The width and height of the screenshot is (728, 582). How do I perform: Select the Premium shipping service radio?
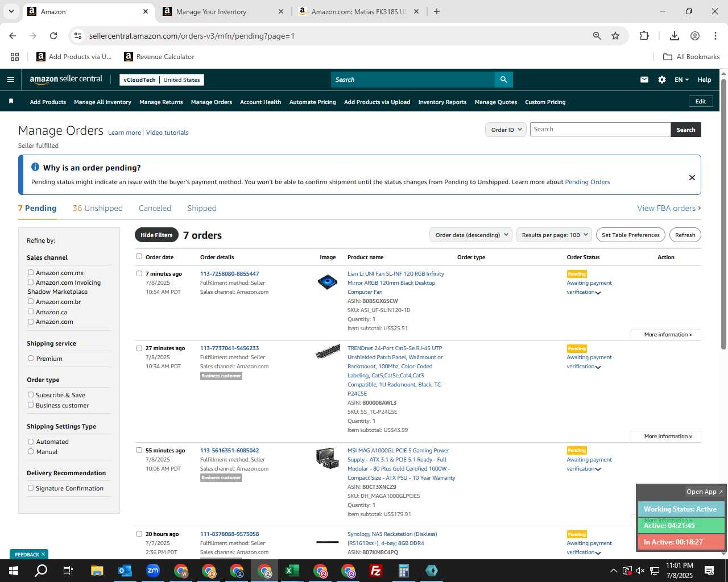tap(31, 358)
